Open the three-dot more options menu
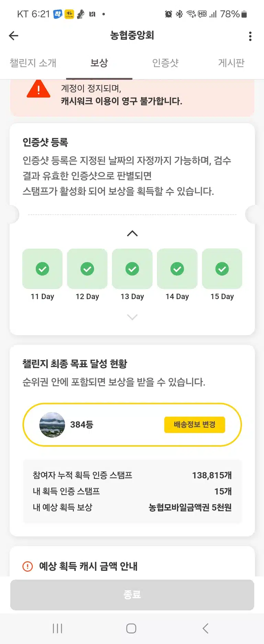The width and height of the screenshot is (264, 644). click(x=250, y=36)
